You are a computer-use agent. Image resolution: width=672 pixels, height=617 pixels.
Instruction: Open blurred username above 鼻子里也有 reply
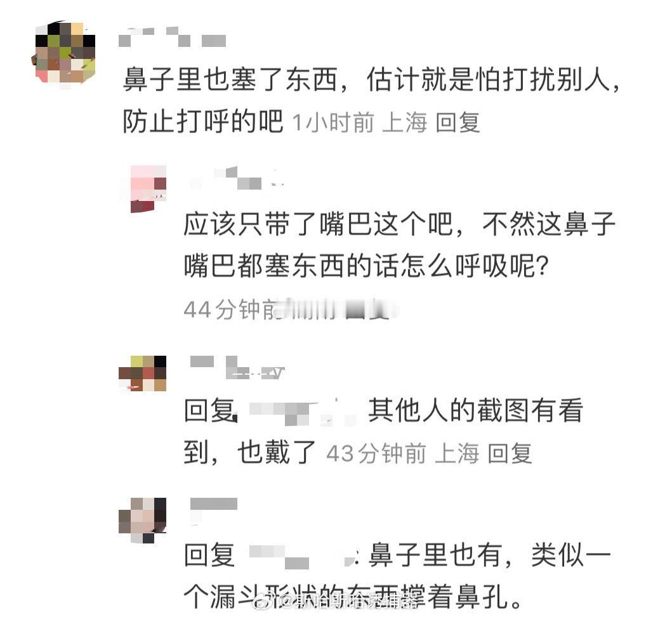[213, 504]
